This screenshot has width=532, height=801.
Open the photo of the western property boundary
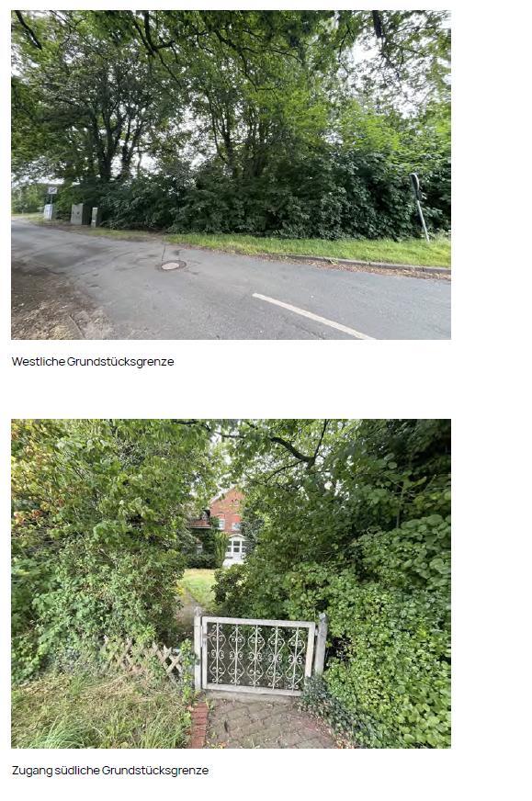pos(231,175)
